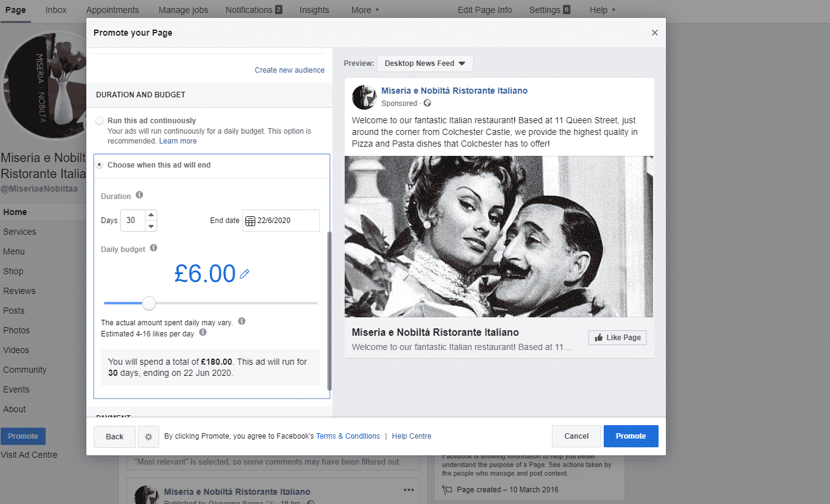830x504 pixels.
Task: Click Like Page button in ad preview
Action: coord(617,338)
